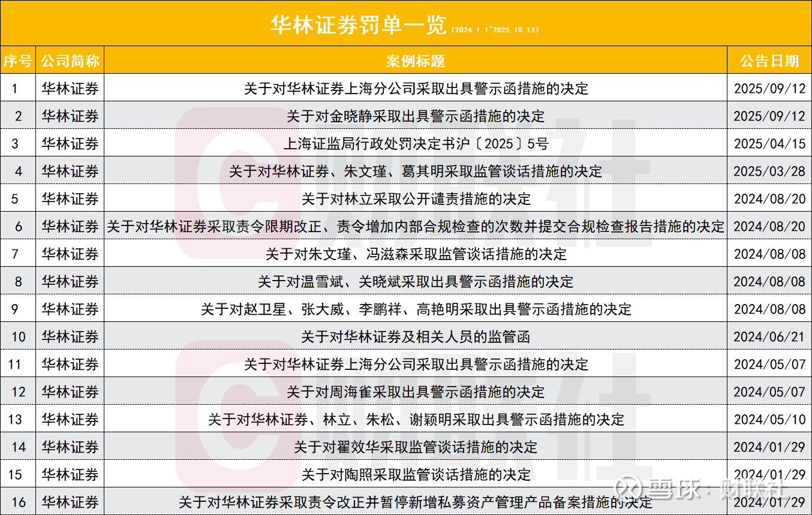This screenshot has height=515, width=812.
Task: Click the 2024/01/29 date in row 16
Action: [x=770, y=502]
